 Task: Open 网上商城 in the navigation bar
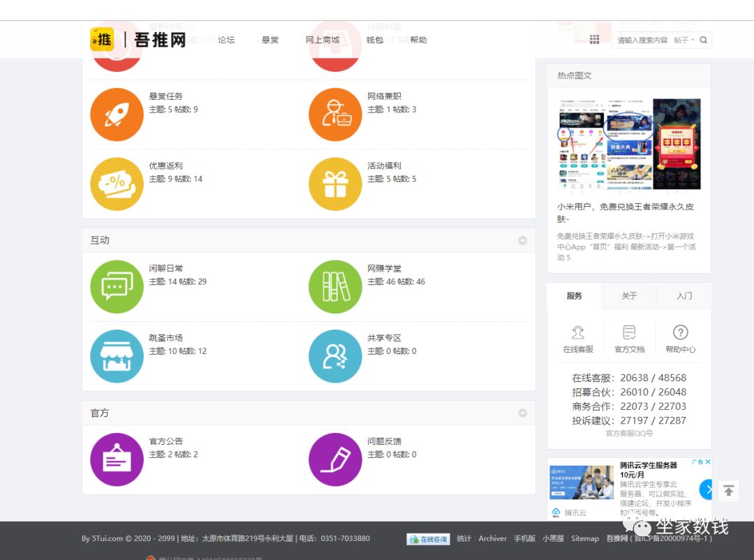pos(323,40)
